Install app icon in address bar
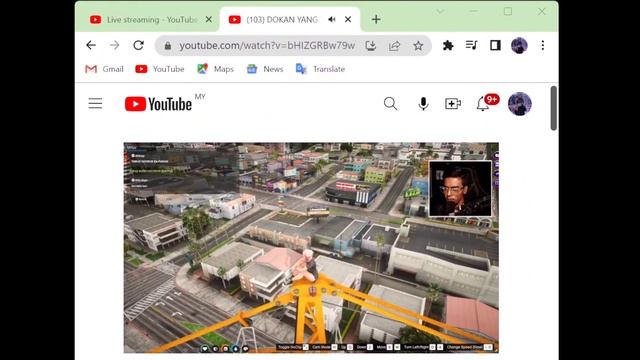The image size is (640, 360). 371,46
